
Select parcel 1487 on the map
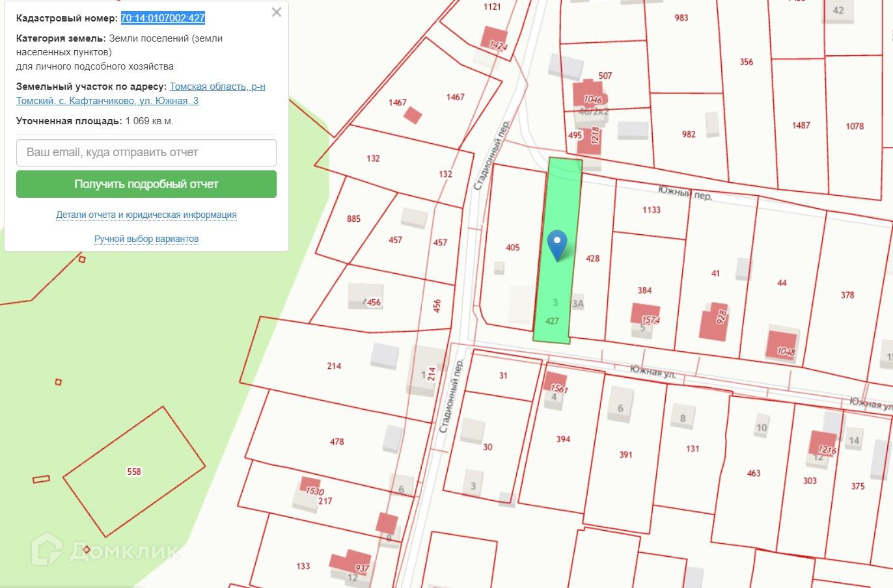(x=801, y=125)
